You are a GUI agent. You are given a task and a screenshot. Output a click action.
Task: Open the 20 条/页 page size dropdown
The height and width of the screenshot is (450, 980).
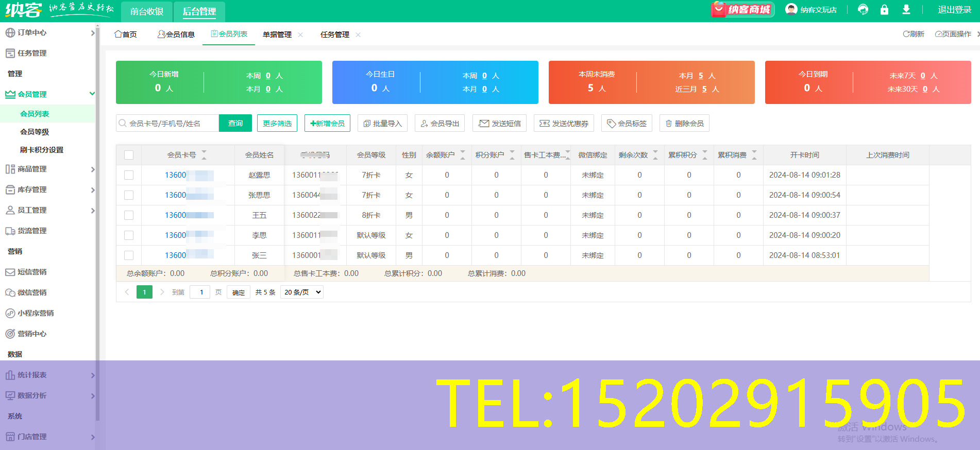pos(302,292)
